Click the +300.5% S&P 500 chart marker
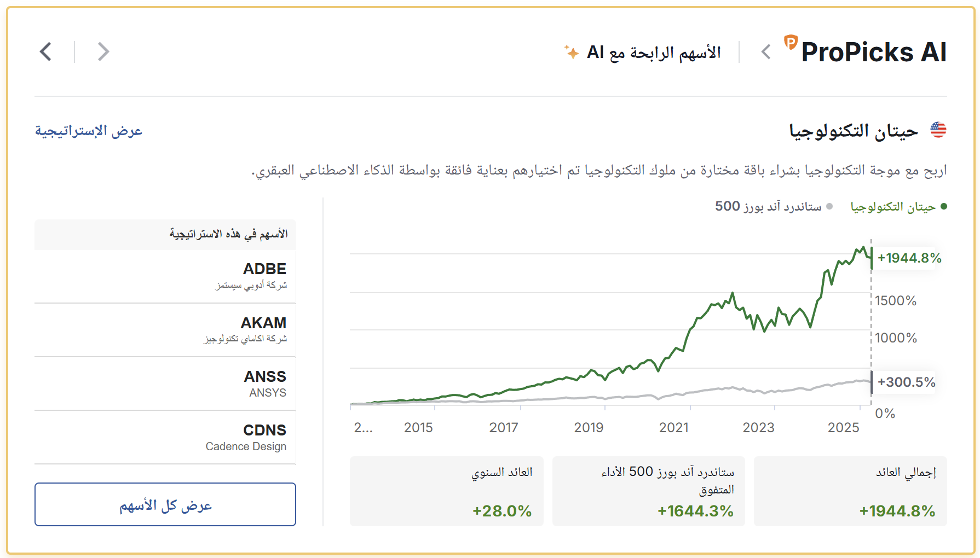Image resolution: width=980 pixels, height=558 pixels. [x=906, y=382]
